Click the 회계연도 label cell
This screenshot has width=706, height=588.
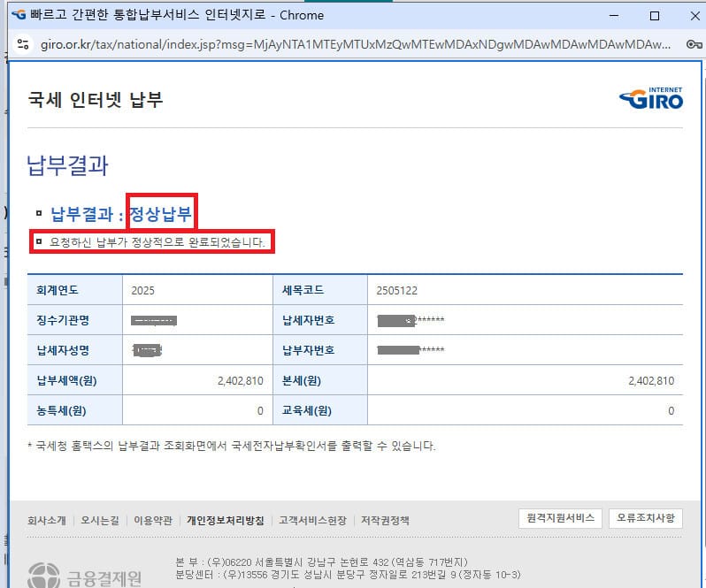click(74, 290)
